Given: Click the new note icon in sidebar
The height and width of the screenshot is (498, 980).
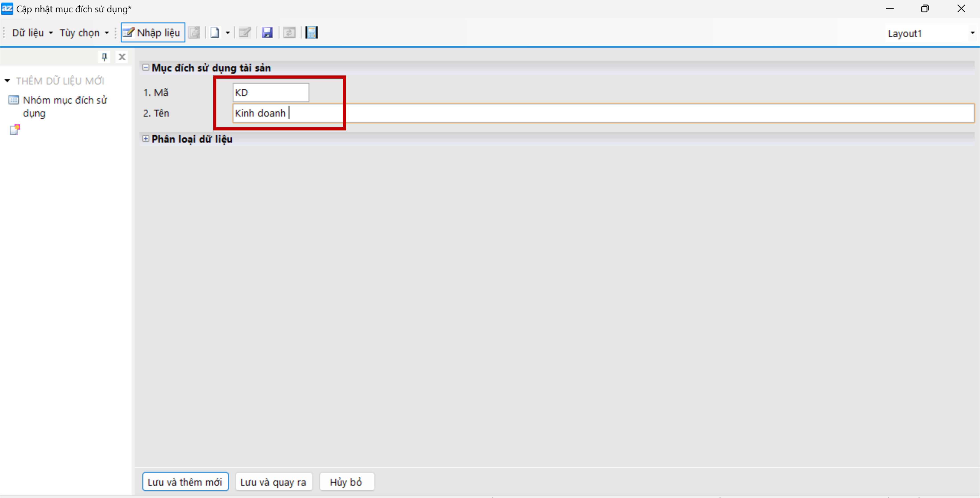Looking at the screenshot, I should [14, 130].
